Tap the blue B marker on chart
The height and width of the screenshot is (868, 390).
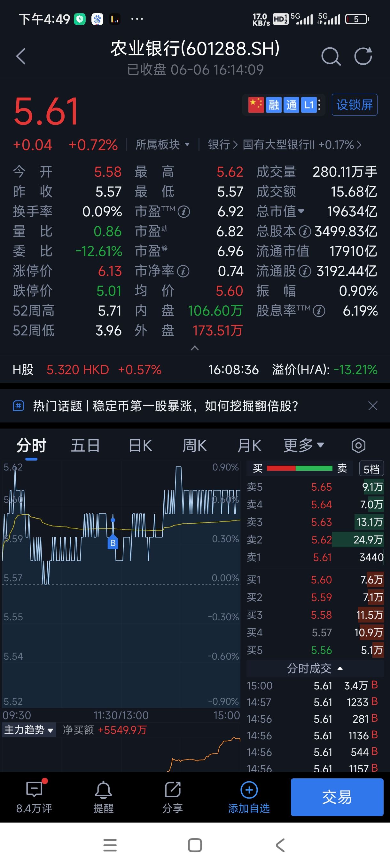[x=113, y=542]
